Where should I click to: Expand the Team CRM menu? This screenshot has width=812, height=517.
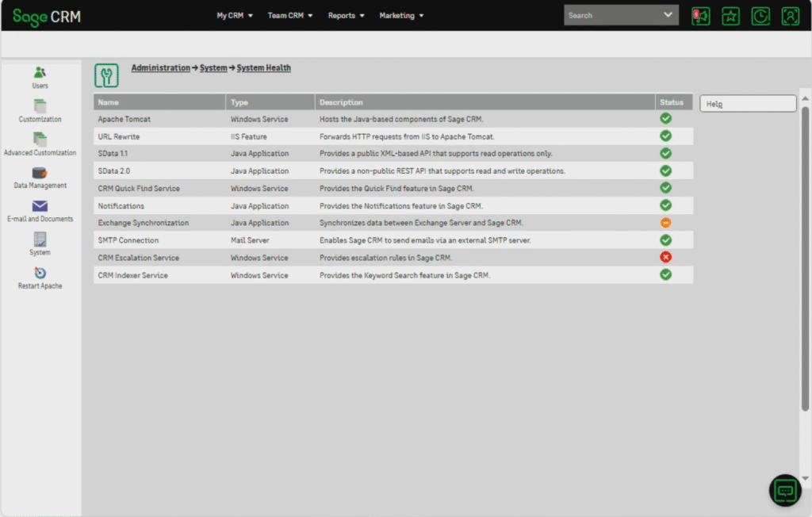290,16
